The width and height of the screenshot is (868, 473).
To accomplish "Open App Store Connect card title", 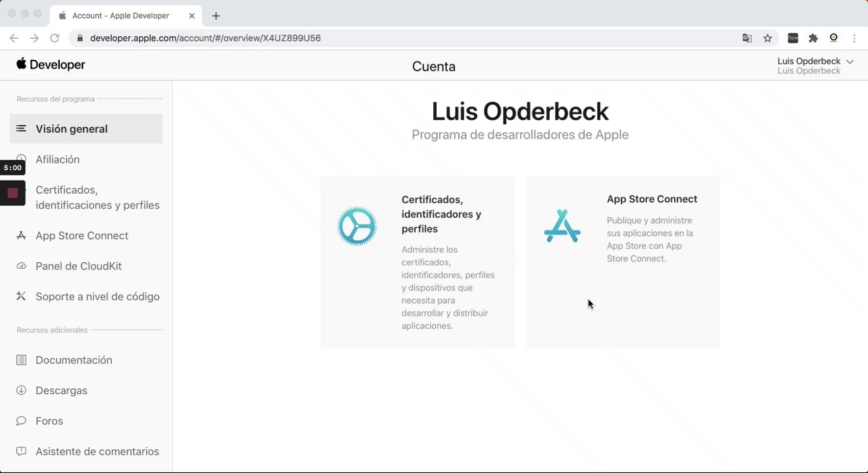I will 652,199.
